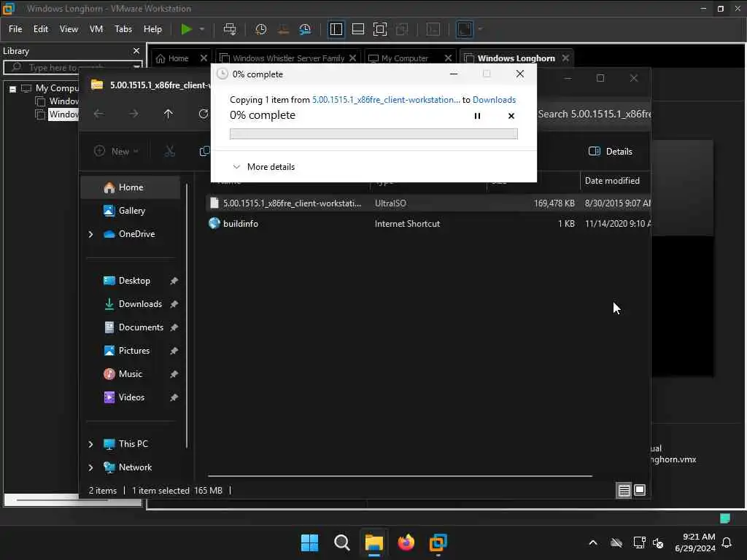Expand More details in copy dialog
Screen dimensions: 747x560
[263, 167]
